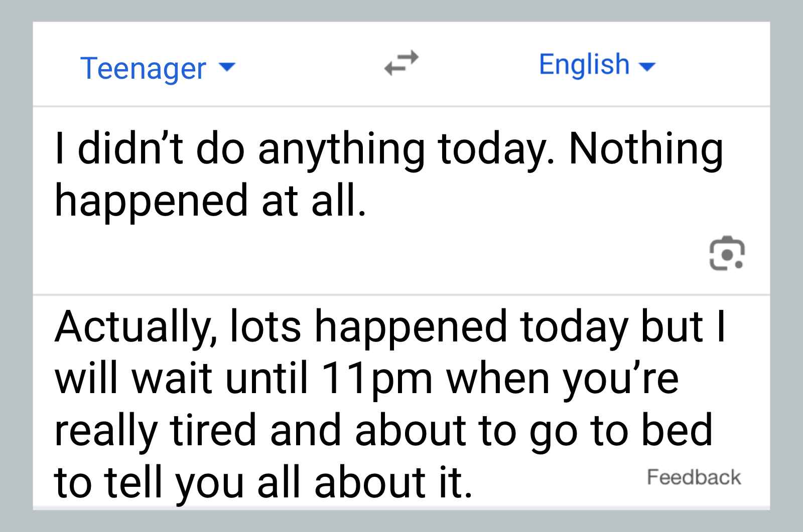Click "anything" in the source text
803x532 pixels.
(x=341, y=149)
